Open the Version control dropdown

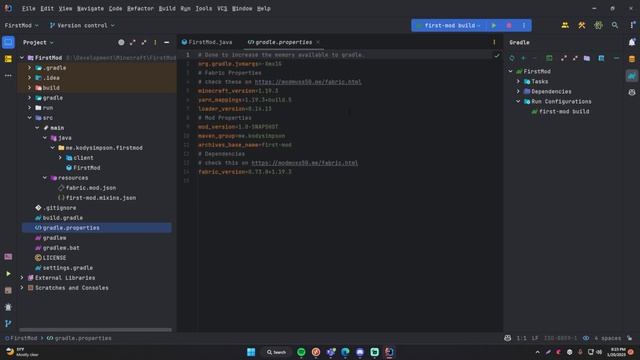(x=82, y=25)
